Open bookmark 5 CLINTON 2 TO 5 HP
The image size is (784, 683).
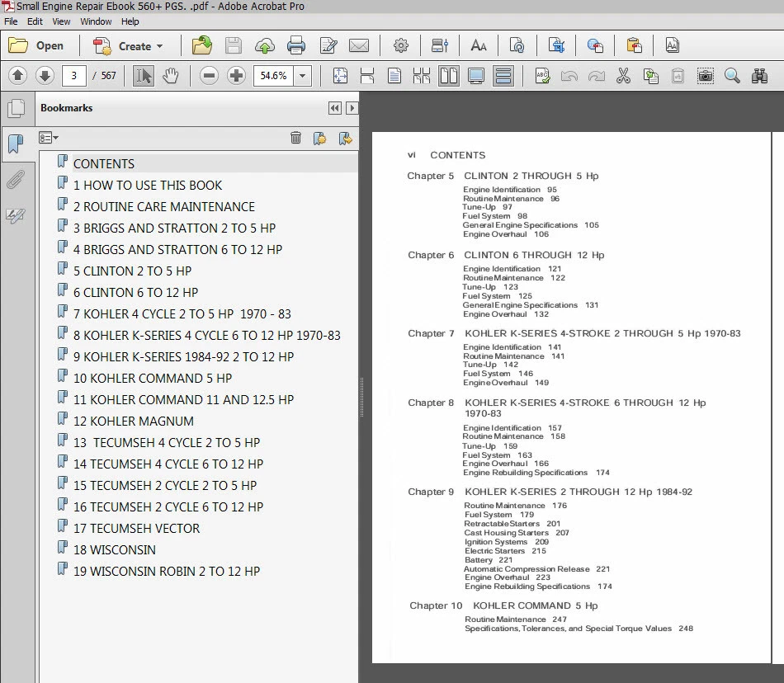(x=133, y=271)
